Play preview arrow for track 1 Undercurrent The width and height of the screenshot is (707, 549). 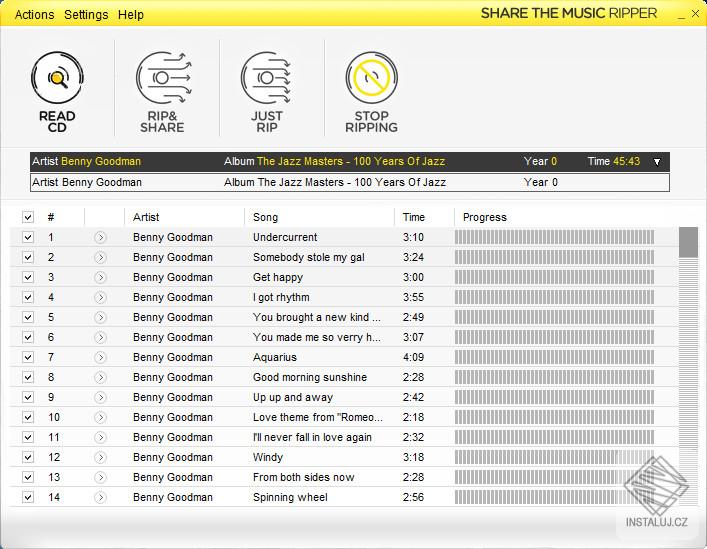pyautogui.click(x=100, y=237)
